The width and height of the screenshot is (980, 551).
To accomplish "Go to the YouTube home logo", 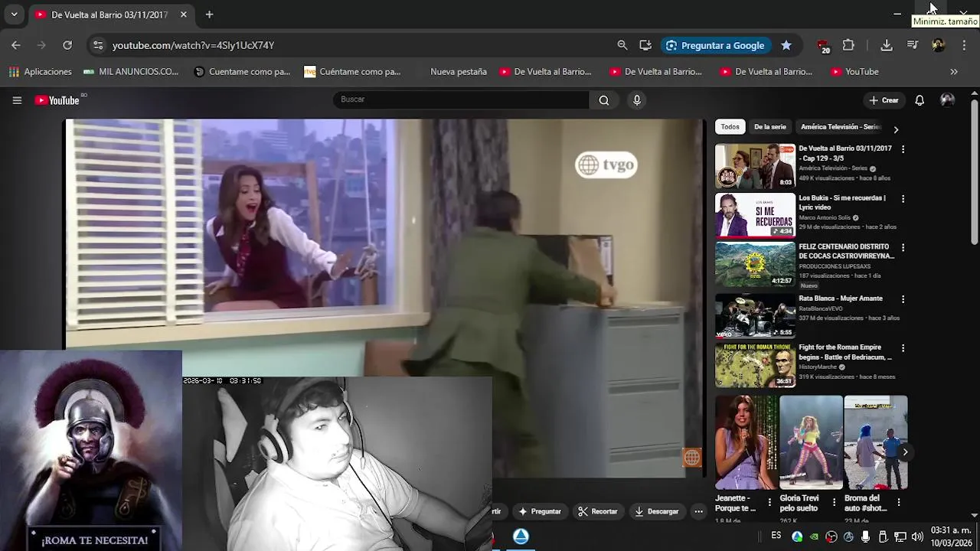I will coord(57,100).
